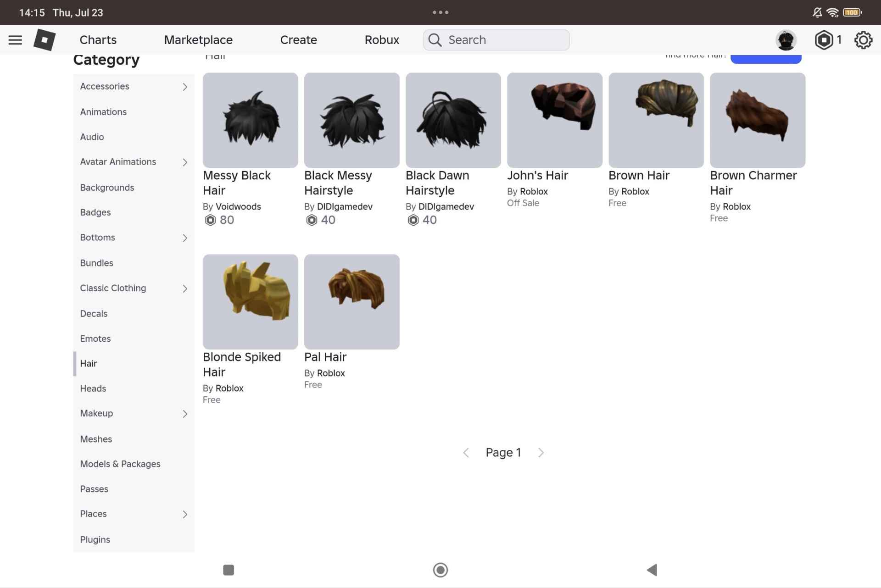Open the Charts tab

point(98,40)
